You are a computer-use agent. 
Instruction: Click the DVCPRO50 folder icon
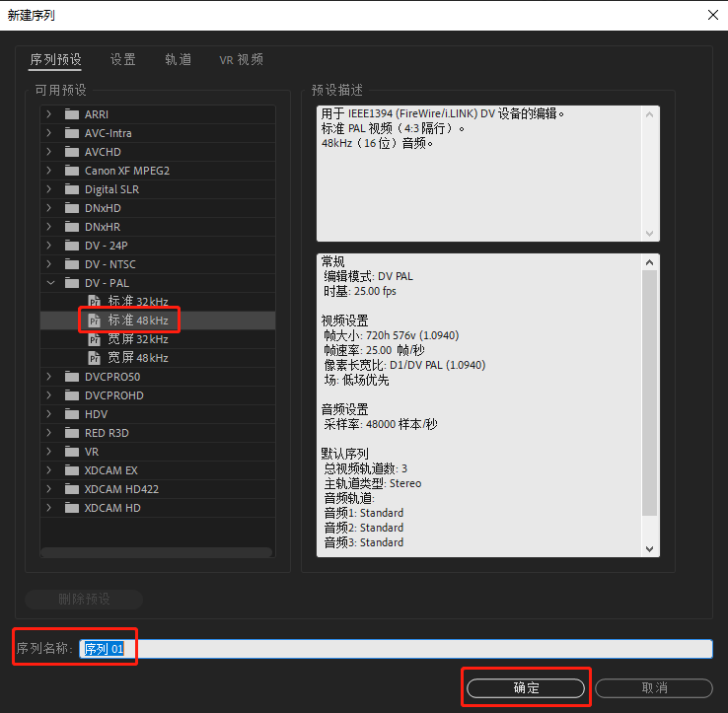(71, 377)
